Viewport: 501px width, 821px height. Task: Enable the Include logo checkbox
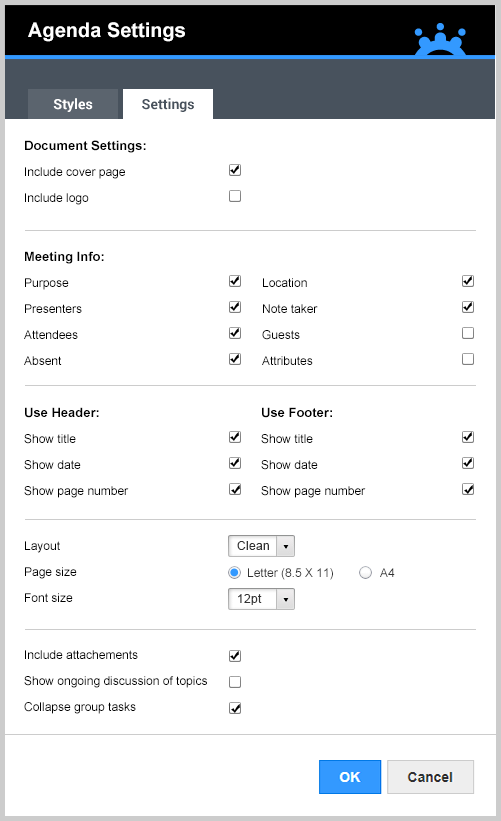click(x=235, y=196)
